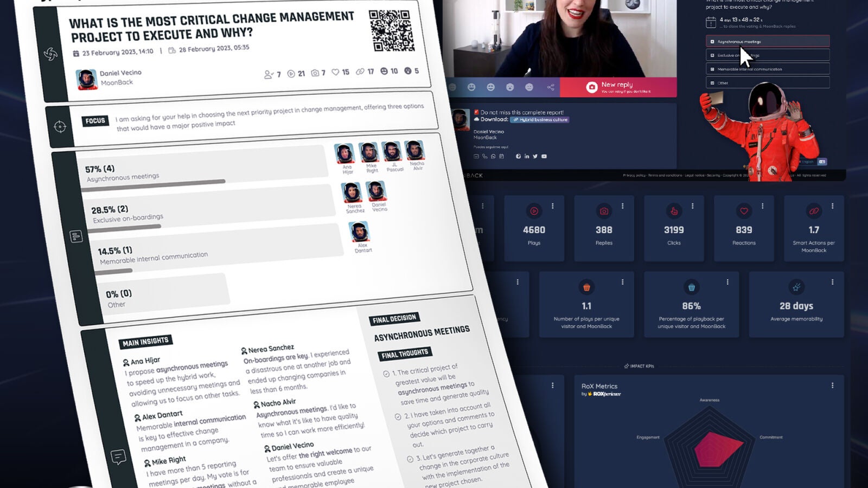868x488 pixels.
Task: Open the RoX Metrics three-dot menu
Action: point(833,386)
